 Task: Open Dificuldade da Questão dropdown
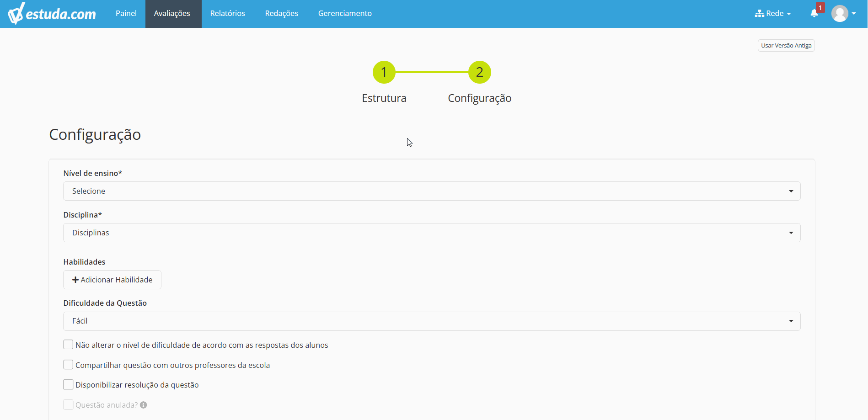[432, 321]
